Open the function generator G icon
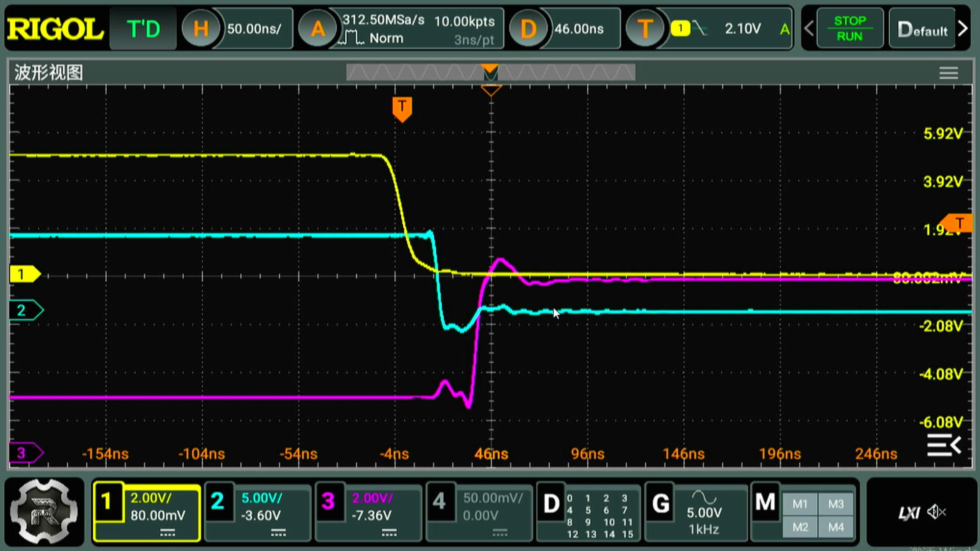 [x=661, y=504]
